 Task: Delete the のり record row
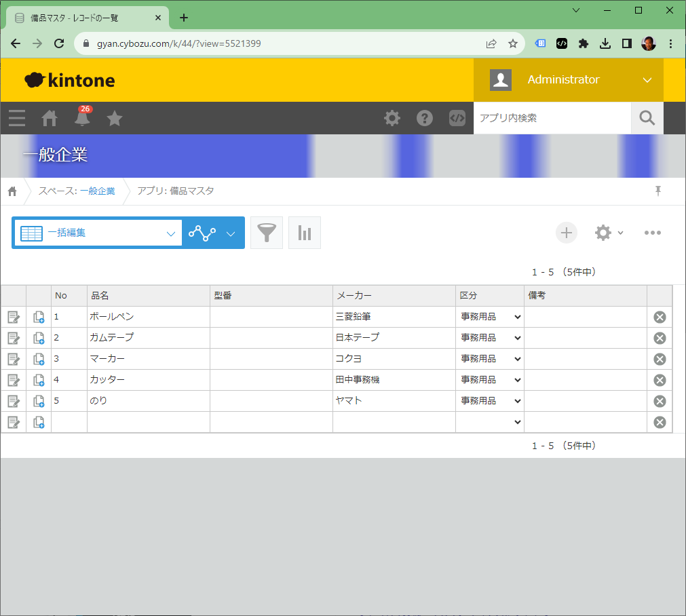coord(660,401)
